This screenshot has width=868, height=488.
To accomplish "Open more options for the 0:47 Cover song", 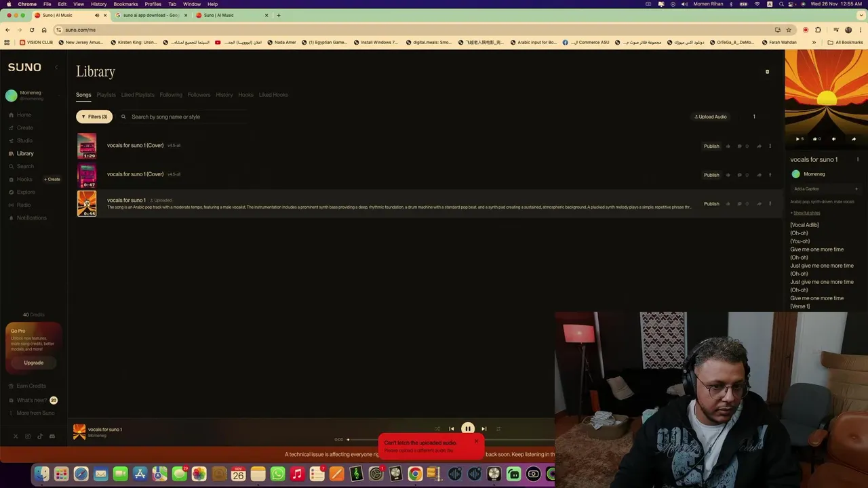I will coord(770,175).
